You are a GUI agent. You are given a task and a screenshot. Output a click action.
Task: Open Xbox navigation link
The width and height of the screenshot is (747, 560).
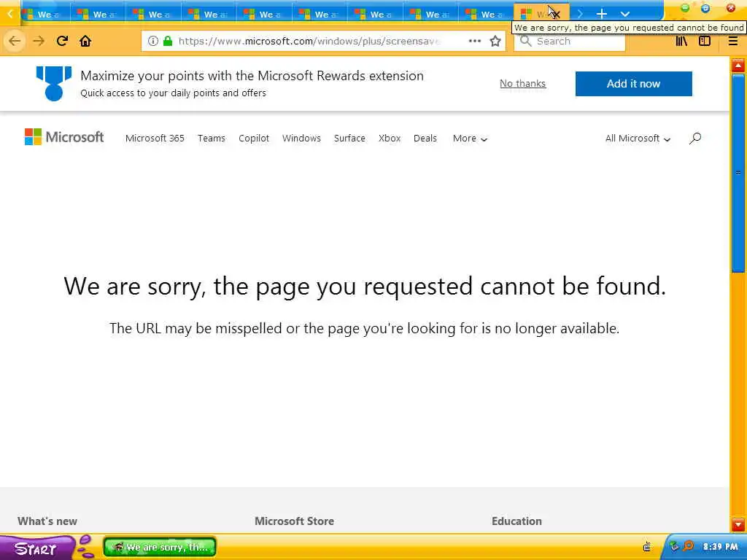(x=390, y=138)
